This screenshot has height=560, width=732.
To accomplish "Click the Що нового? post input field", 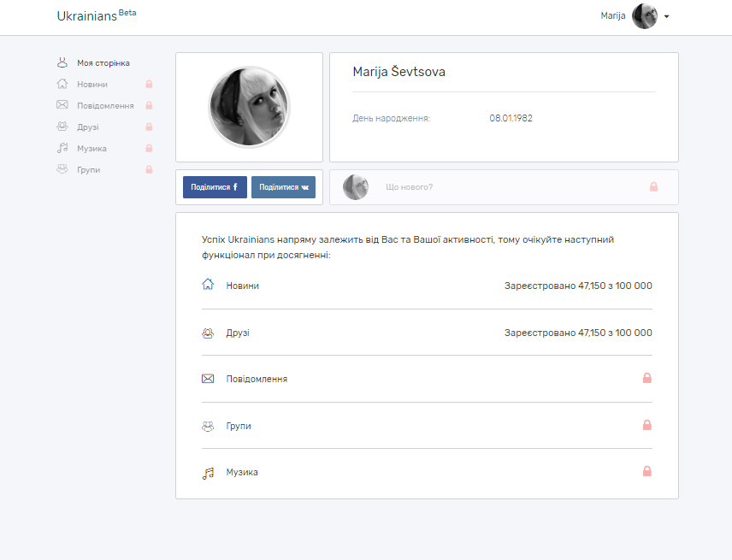I will coord(505,187).
